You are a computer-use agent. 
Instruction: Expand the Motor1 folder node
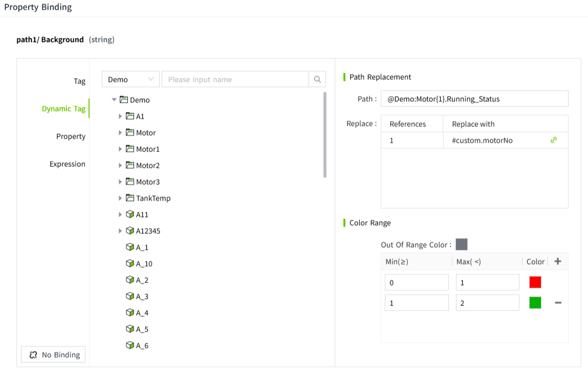120,149
